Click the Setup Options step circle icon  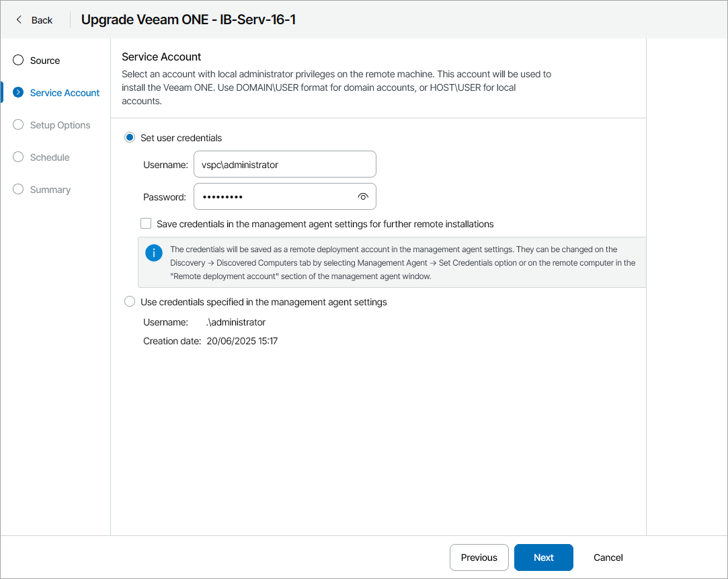18,124
